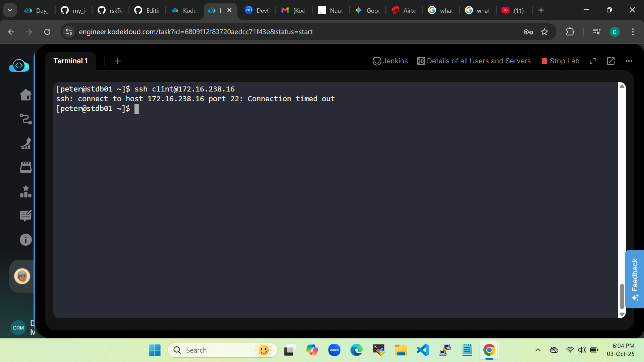Open the Jenkins link

point(390,61)
